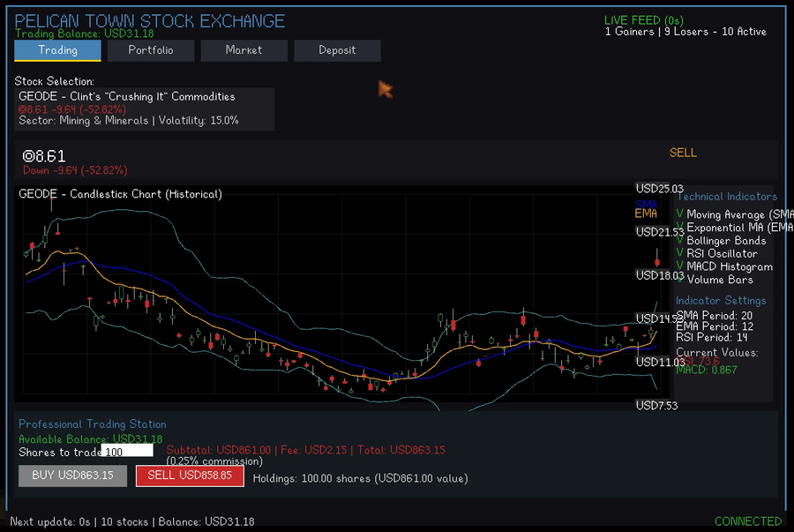Click the large 8.61 current price

(44, 156)
